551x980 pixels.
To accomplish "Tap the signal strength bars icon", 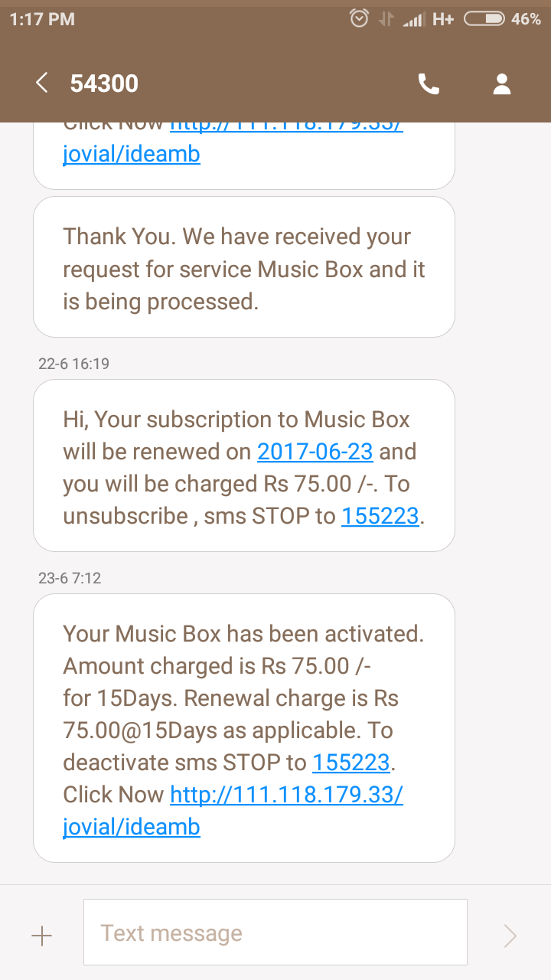I will pyautogui.click(x=413, y=20).
